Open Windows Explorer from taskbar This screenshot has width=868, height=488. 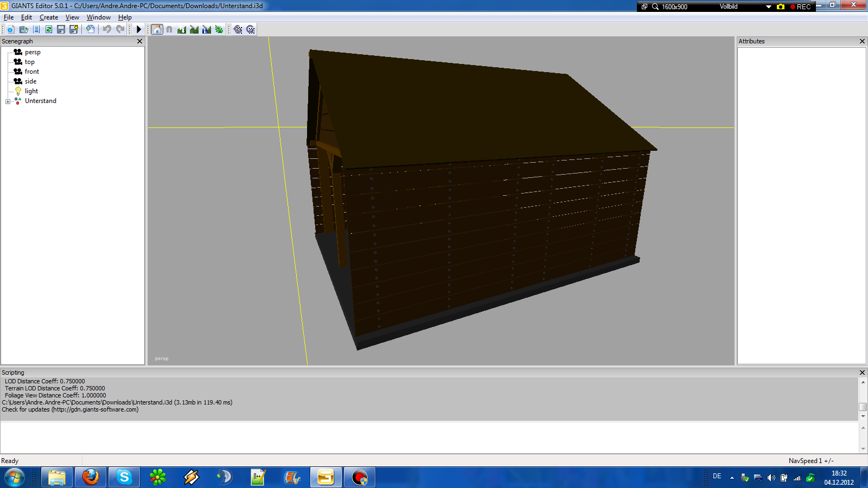pyautogui.click(x=56, y=478)
